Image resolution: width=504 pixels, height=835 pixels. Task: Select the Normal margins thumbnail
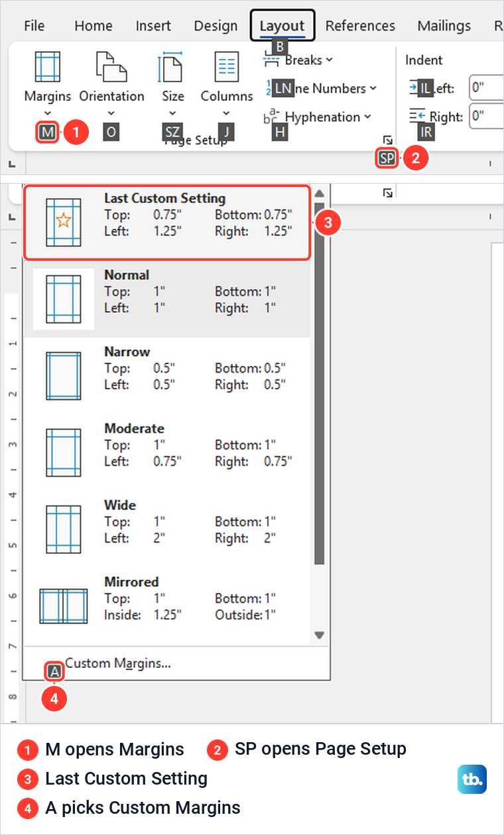click(x=63, y=298)
